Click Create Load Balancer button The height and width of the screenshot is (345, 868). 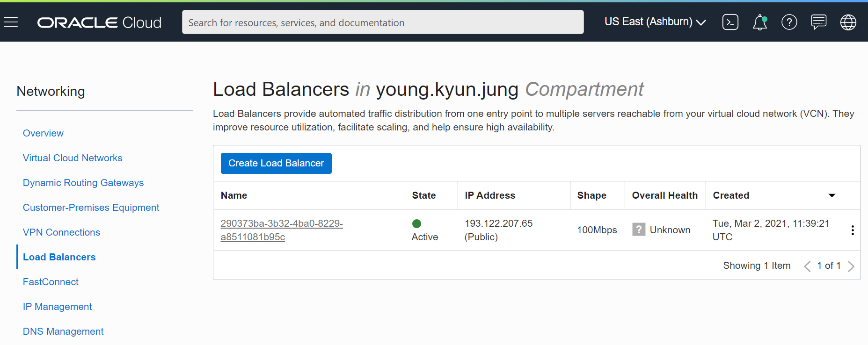pos(276,163)
